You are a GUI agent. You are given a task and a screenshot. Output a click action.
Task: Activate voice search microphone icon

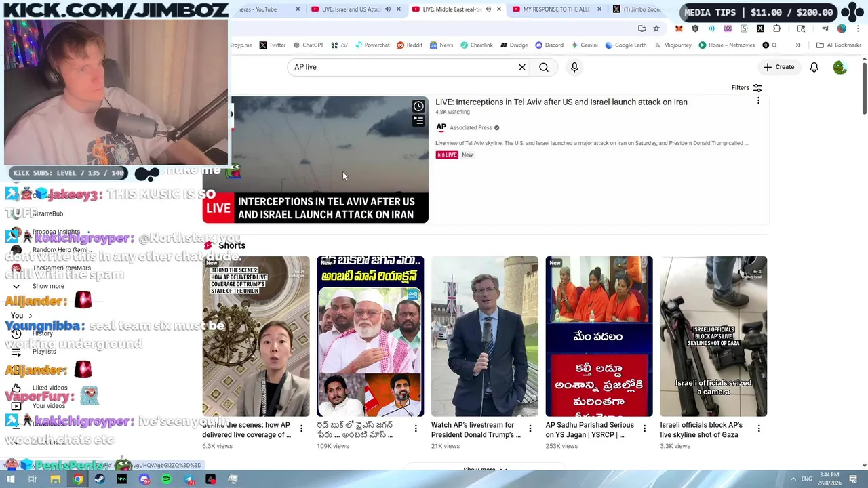point(574,67)
